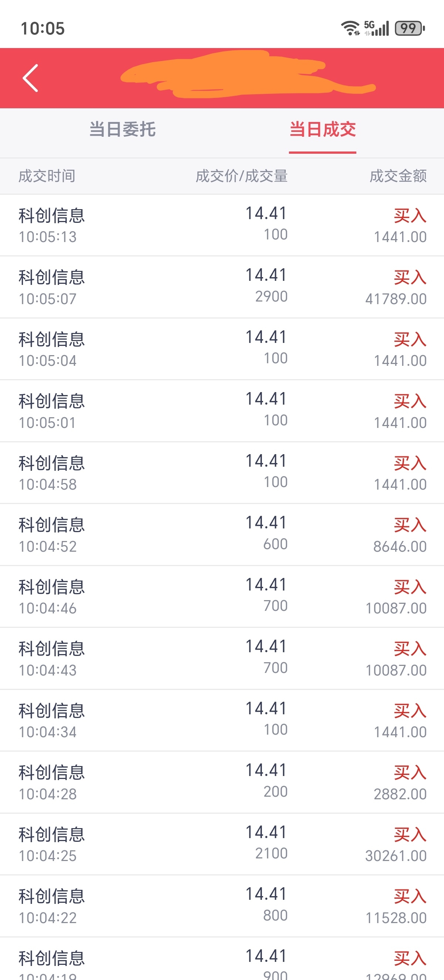Open the 30261.00 buy transaction
The width and height of the screenshot is (444, 980).
[x=222, y=844]
